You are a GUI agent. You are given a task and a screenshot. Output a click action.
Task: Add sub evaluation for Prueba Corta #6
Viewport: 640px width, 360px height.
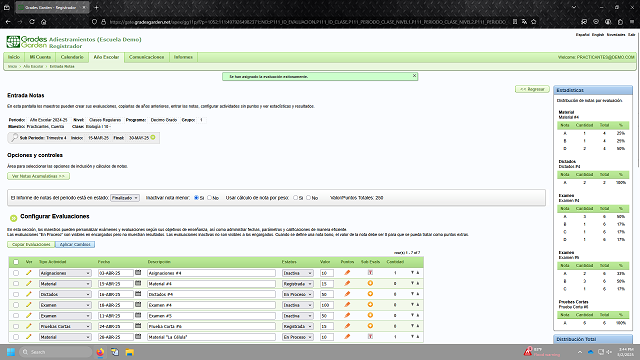370,326
